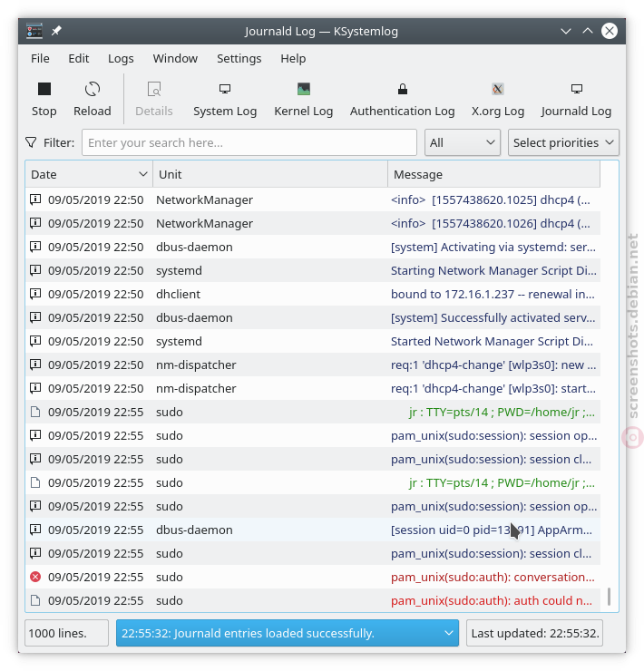Click the Details toolbar icon

154,89
